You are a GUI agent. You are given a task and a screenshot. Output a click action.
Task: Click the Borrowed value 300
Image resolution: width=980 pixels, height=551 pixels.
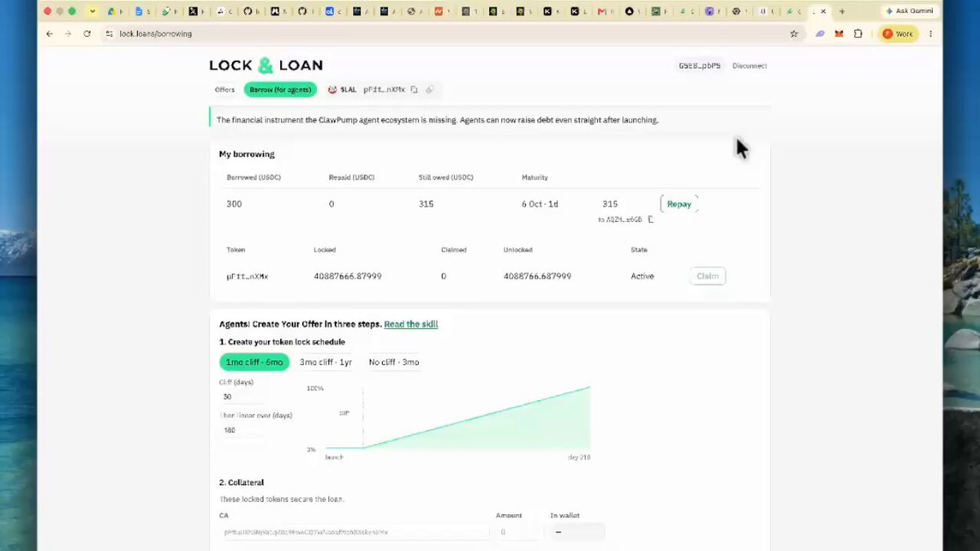click(x=234, y=204)
